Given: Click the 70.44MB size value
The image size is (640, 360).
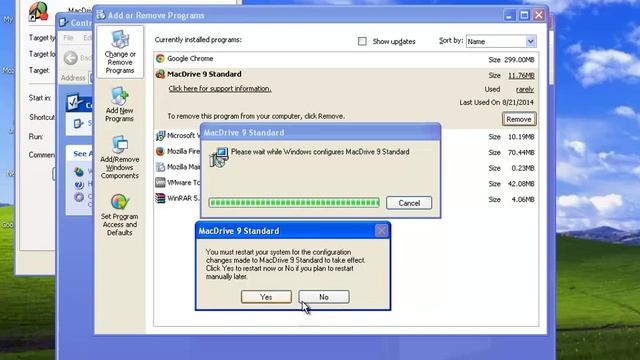Looking at the screenshot, I should [521, 153].
